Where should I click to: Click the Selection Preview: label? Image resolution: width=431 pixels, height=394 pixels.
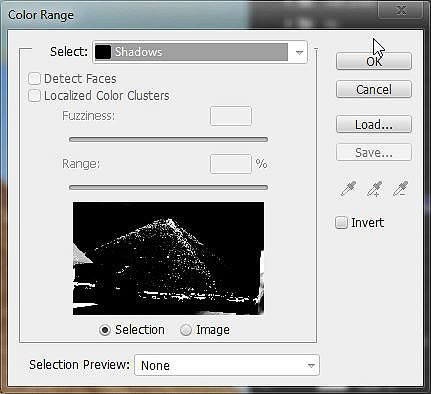(79, 365)
